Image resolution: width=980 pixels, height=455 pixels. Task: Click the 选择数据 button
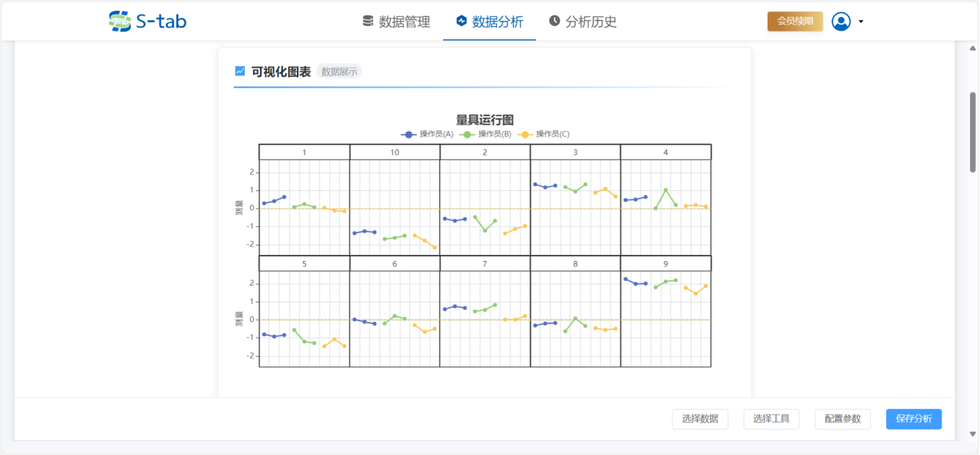[x=699, y=419]
